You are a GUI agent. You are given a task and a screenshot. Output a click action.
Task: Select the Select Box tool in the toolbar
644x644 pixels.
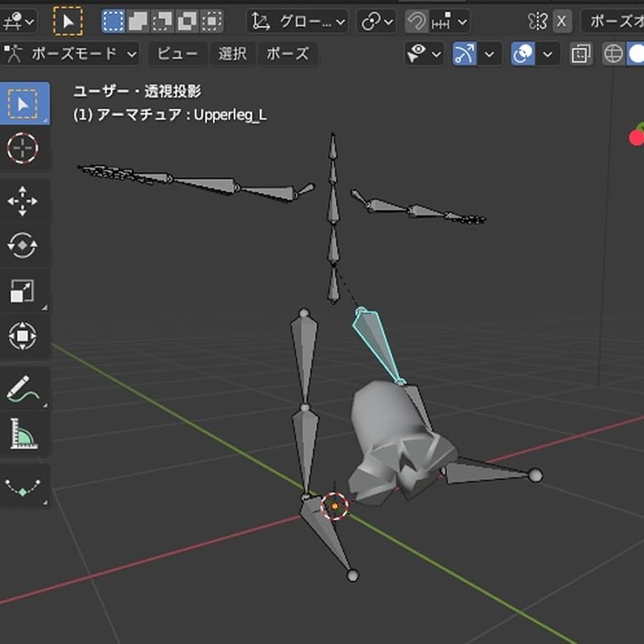click(x=23, y=104)
